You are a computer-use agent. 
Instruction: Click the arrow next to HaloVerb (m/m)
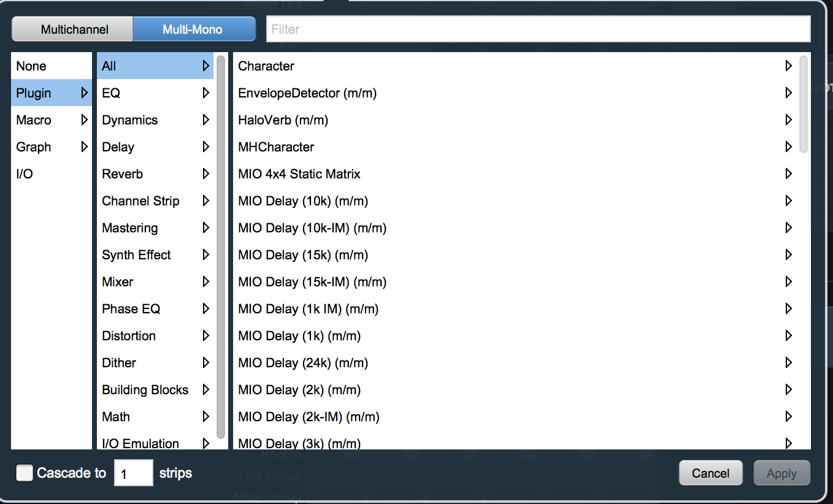pos(789,120)
